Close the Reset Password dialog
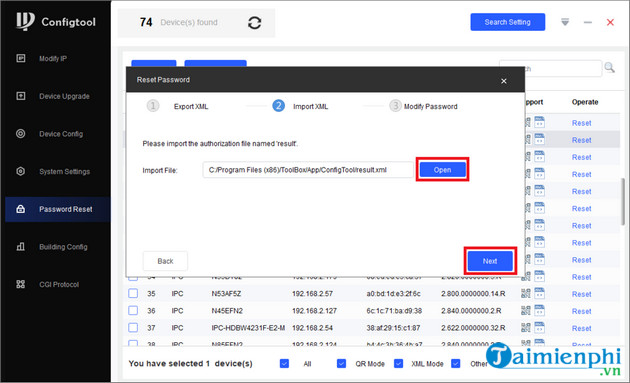The height and width of the screenshot is (383, 630). pyautogui.click(x=504, y=81)
